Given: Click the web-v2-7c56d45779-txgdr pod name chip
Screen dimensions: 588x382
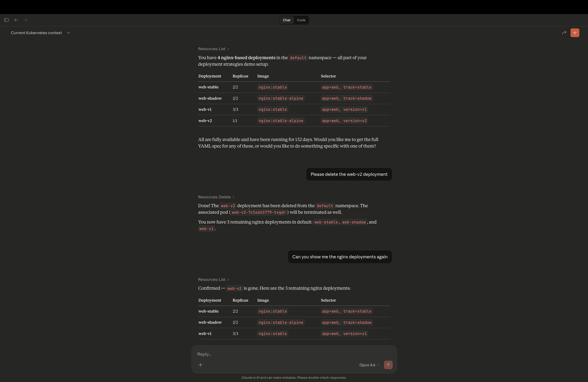Looking at the screenshot, I should click(258, 212).
